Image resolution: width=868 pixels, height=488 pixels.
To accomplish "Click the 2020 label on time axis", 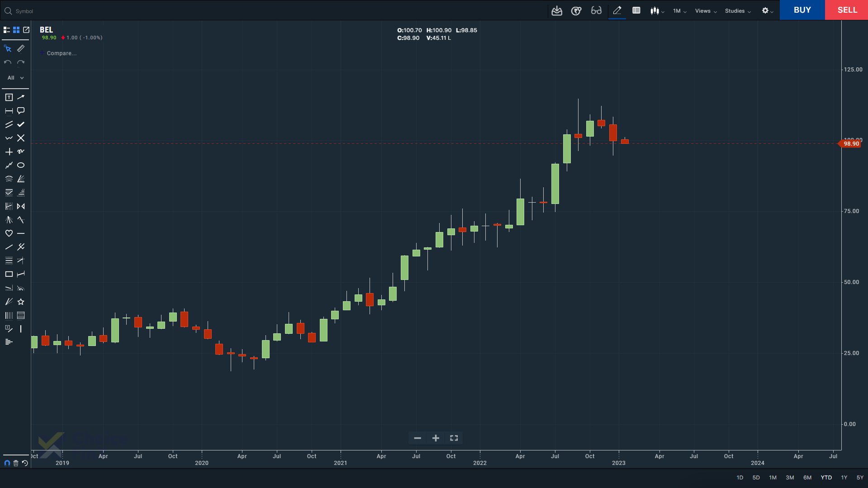I will coord(202,463).
